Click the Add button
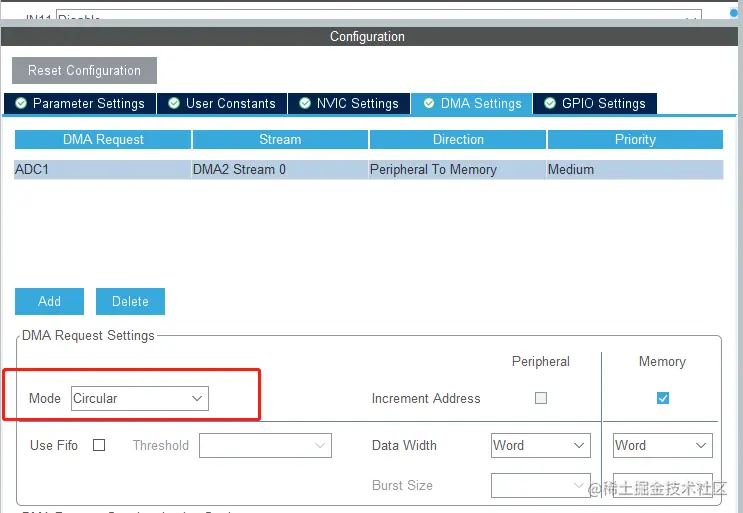 (49, 301)
